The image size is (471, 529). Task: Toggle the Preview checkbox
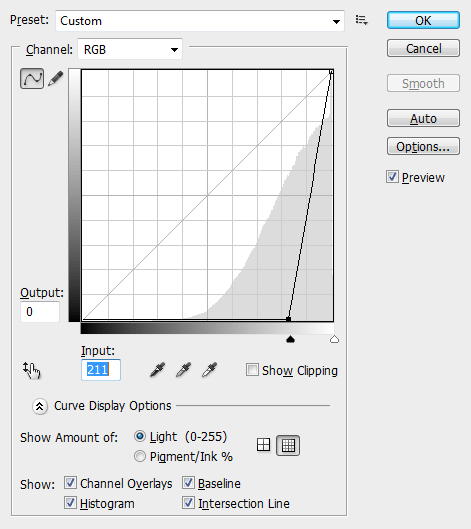(x=392, y=177)
